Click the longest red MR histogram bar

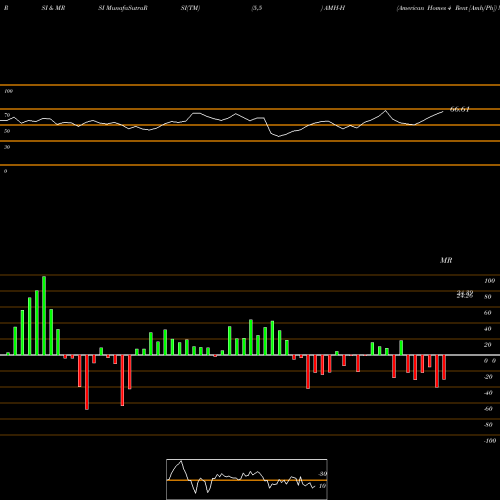click(x=87, y=382)
